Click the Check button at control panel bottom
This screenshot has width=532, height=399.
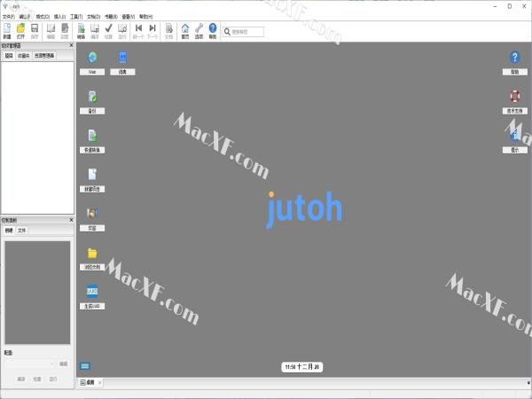(37, 379)
